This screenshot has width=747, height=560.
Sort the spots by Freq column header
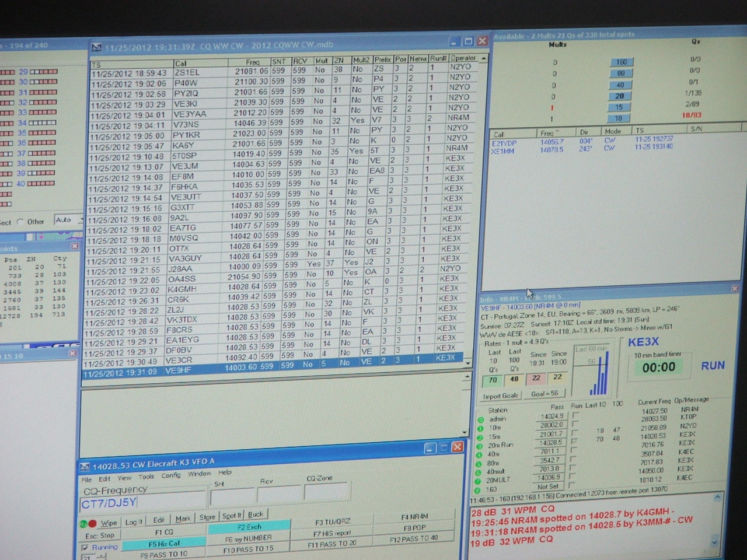coord(556,133)
